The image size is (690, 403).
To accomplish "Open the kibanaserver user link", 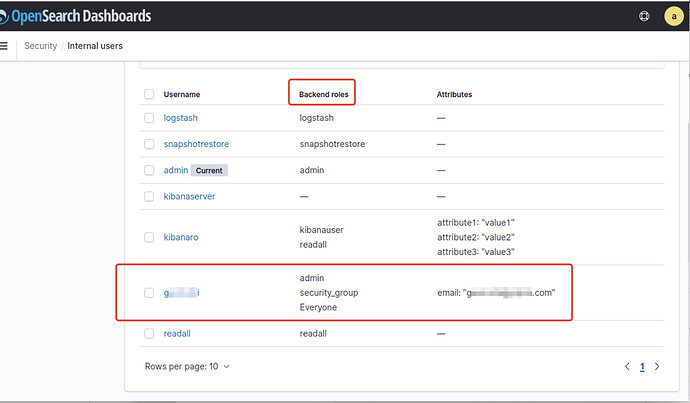I will (x=189, y=196).
